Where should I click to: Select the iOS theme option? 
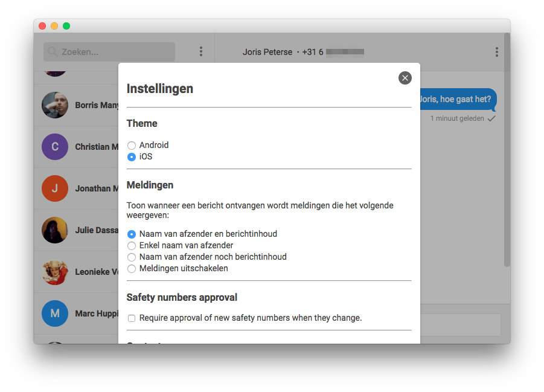(x=132, y=157)
